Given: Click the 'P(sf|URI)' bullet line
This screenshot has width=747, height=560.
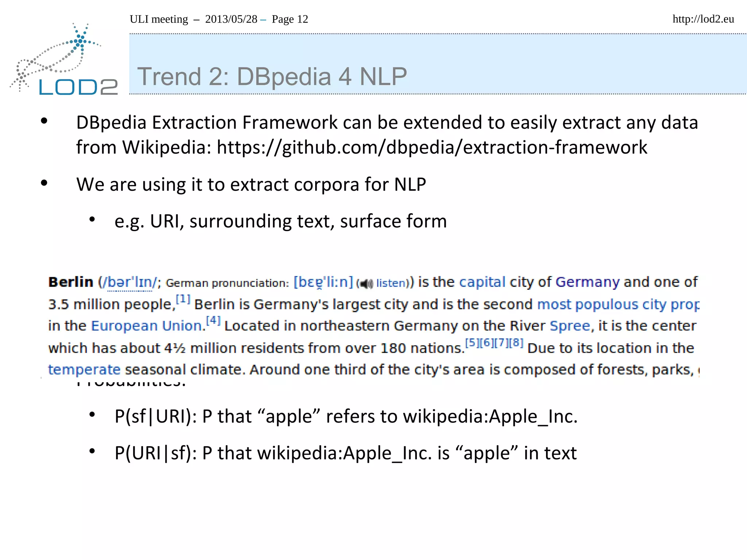Looking at the screenshot, I should pos(346,416).
